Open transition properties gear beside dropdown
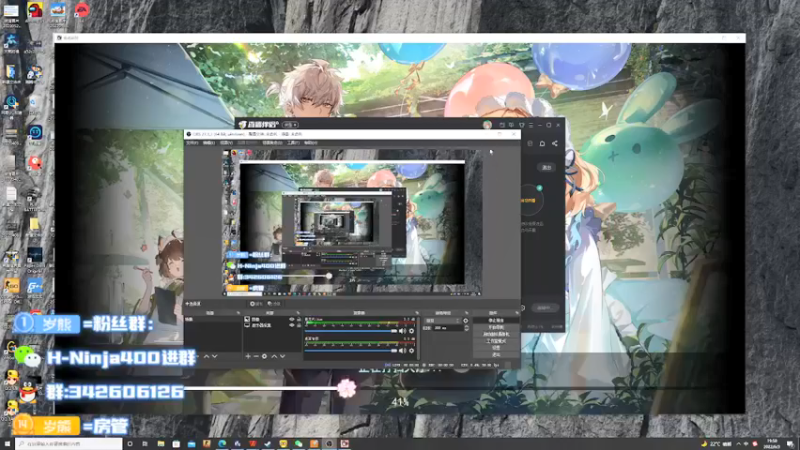800x450 pixels. tap(466, 321)
